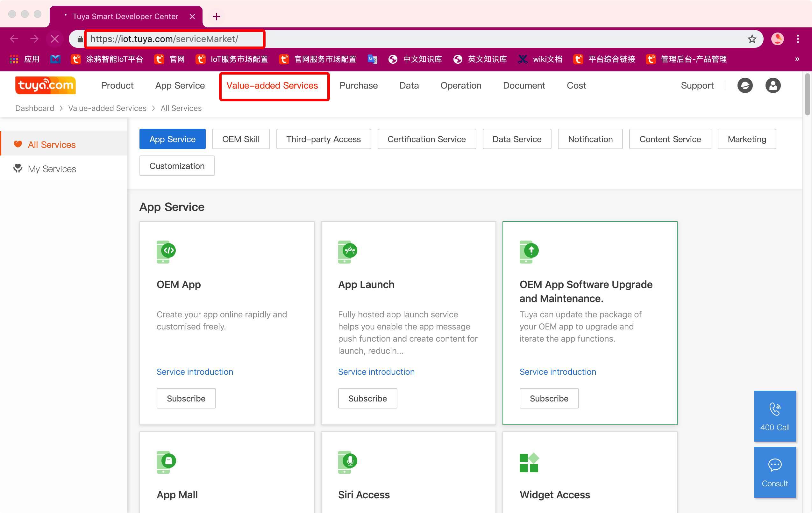Image resolution: width=812 pixels, height=513 pixels.
Task: Select the Certification Service category
Action: pyautogui.click(x=427, y=139)
